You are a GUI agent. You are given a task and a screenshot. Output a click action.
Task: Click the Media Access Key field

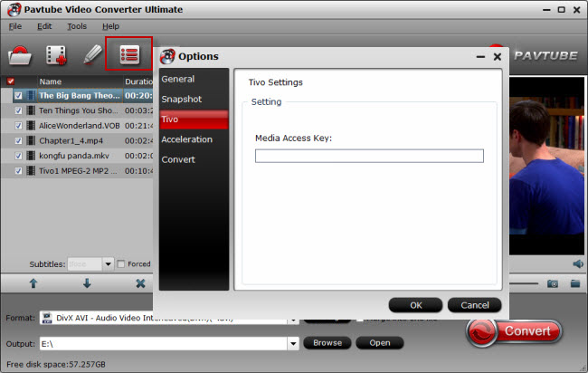[x=369, y=156]
